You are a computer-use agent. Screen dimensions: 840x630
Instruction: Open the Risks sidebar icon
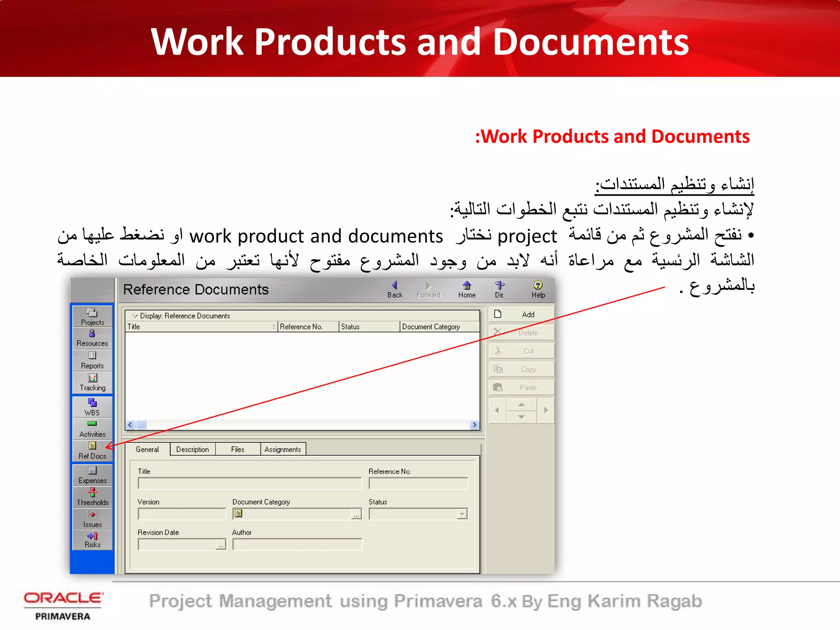92,539
